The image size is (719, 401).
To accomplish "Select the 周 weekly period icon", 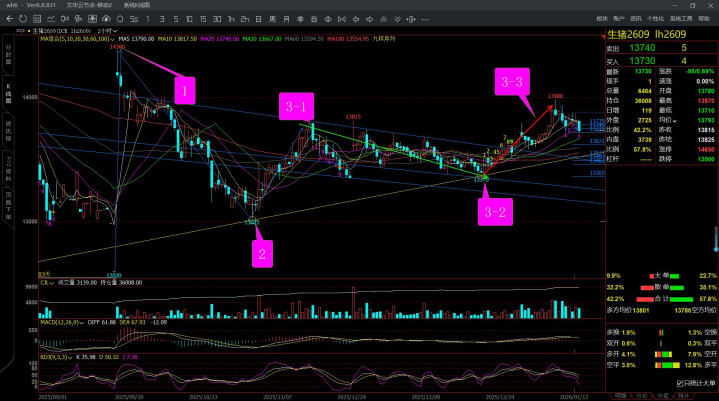I will 272,19.
